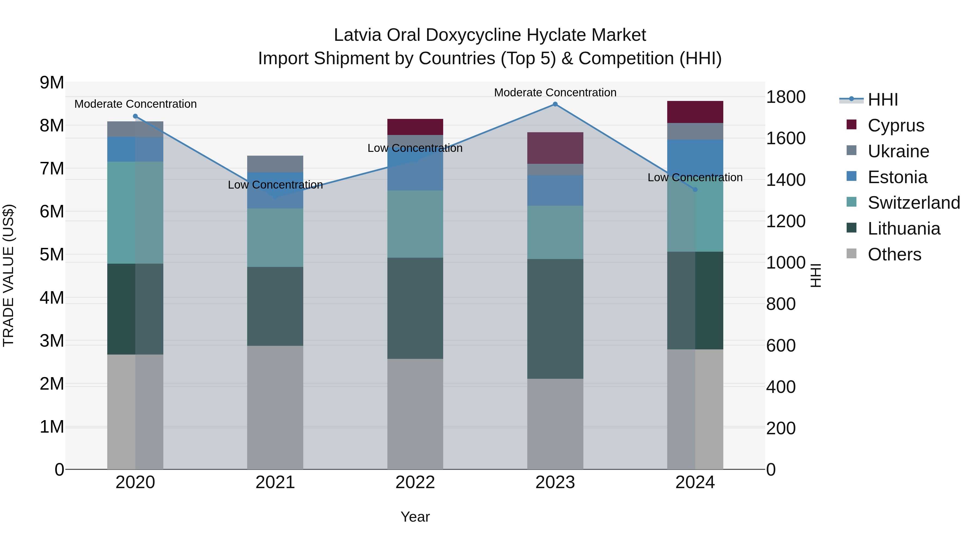Click the Switzerland teal color swatch

[x=852, y=202]
